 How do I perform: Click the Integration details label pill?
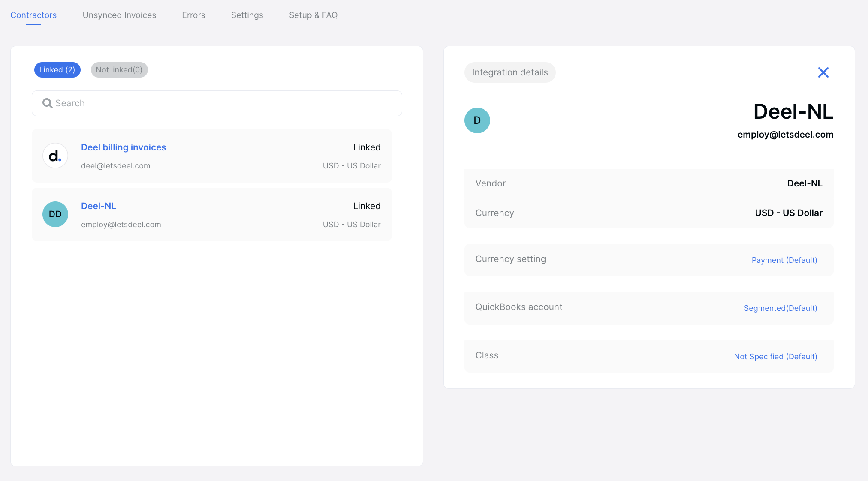(509, 72)
